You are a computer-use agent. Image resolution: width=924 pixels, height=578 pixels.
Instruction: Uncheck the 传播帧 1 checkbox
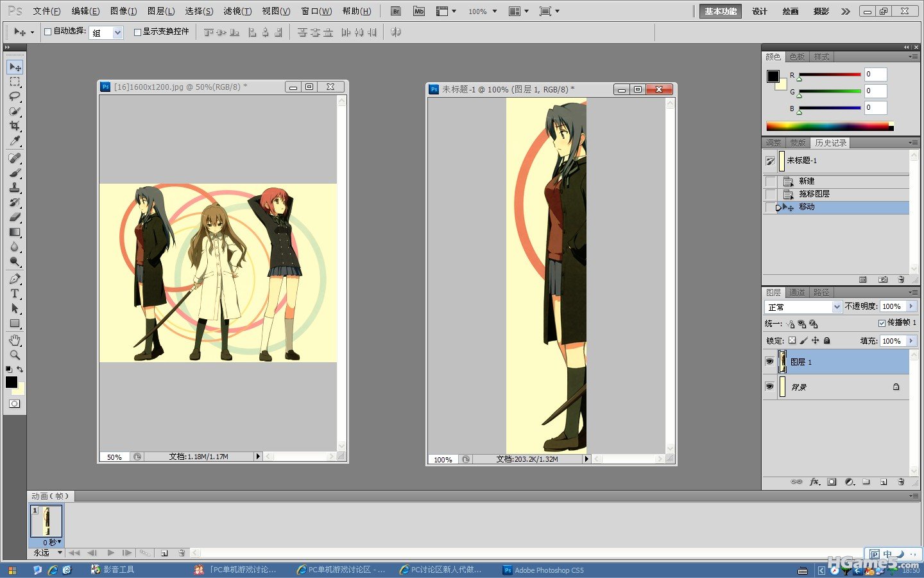pos(882,323)
